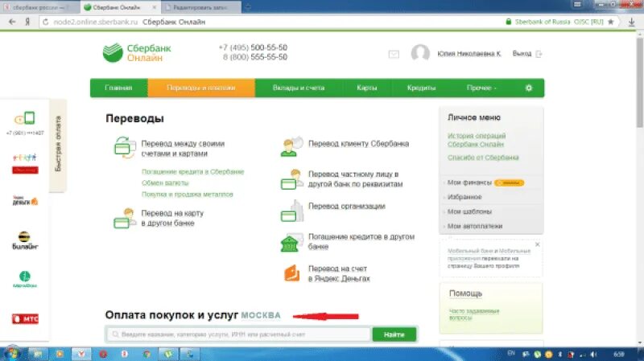644x361 pixels.
Task: Open settings gear in green menu
Action: point(529,88)
